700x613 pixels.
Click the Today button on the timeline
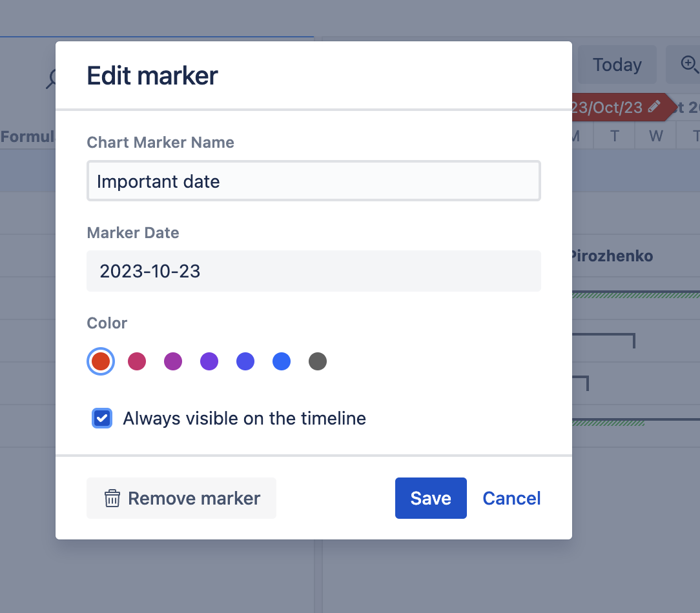click(x=617, y=65)
